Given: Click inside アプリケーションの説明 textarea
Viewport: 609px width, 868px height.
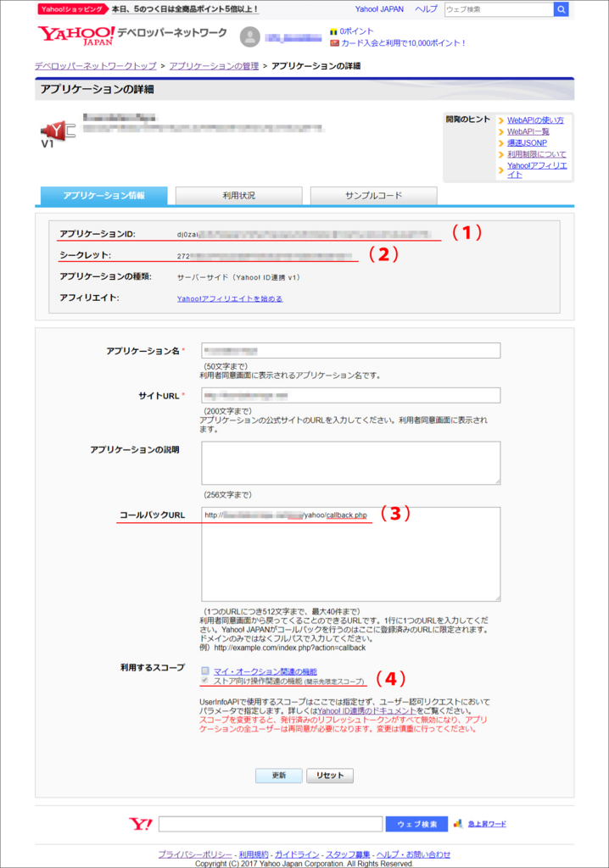Looking at the screenshot, I should pos(351,463).
